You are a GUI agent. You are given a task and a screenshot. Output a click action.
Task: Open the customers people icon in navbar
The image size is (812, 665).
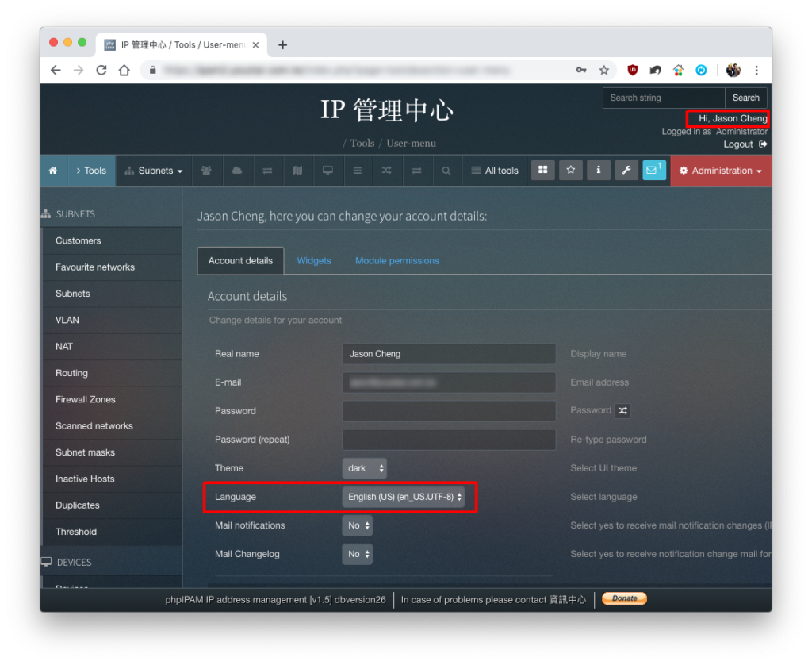tap(207, 171)
